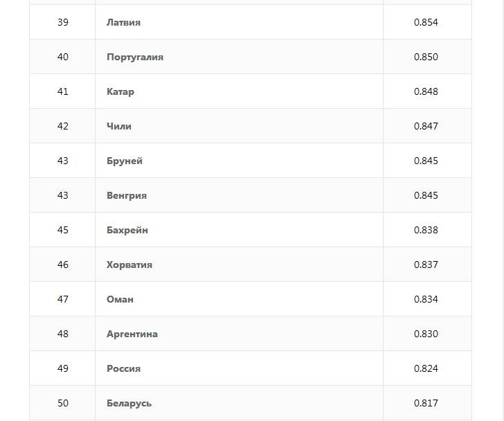
Task: Select the Беларусь country cell
Action: tap(129, 403)
